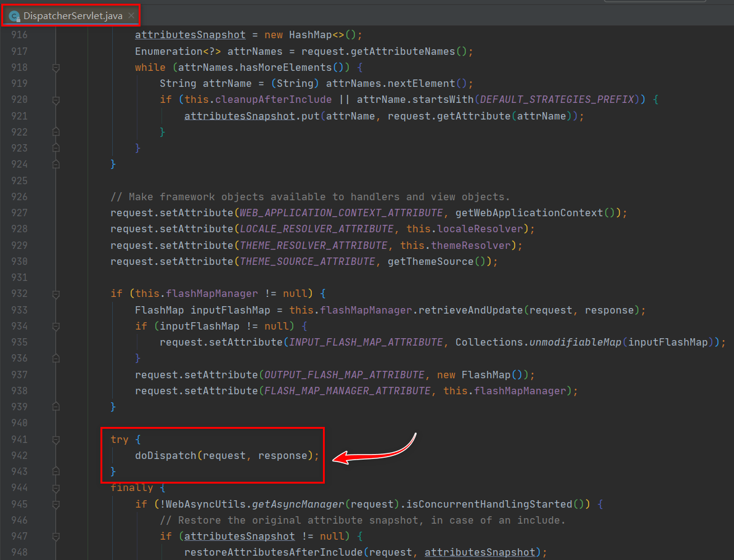
Task: Click WebAsyncUtils class name
Action: tap(205, 505)
